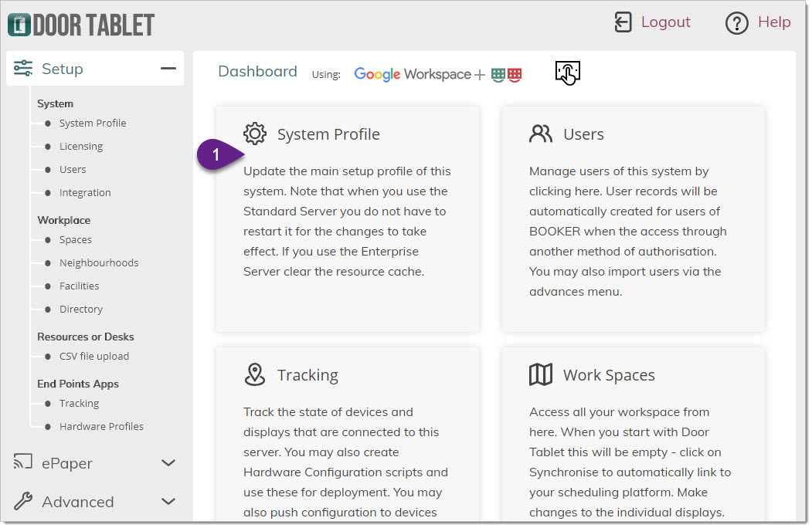The image size is (812, 528).
Task: Open Spaces under Workplace
Action: click(75, 239)
